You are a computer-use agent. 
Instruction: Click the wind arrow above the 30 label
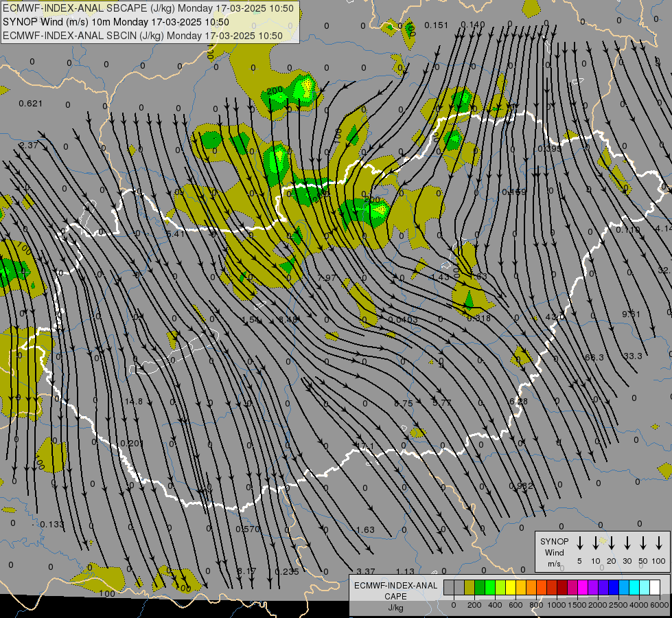coord(627,543)
